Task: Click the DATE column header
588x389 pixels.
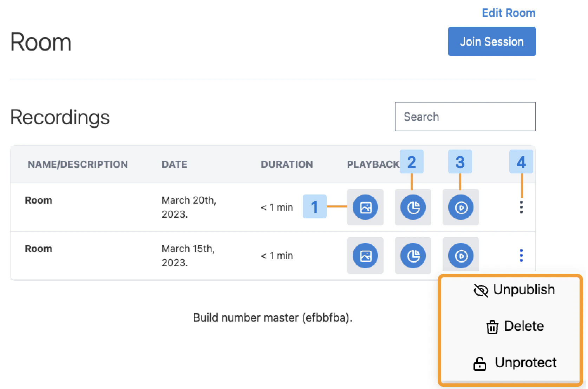Action: 174,164
